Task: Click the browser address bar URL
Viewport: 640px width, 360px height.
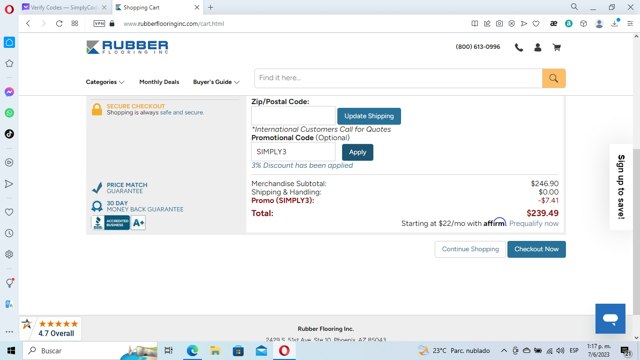Action: (x=173, y=24)
